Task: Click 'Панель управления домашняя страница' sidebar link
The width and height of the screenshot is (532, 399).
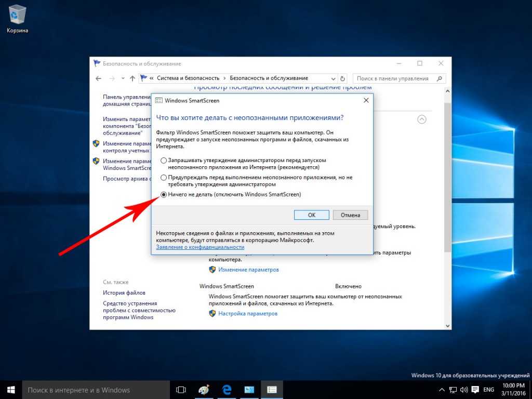Action: [127, 100]
